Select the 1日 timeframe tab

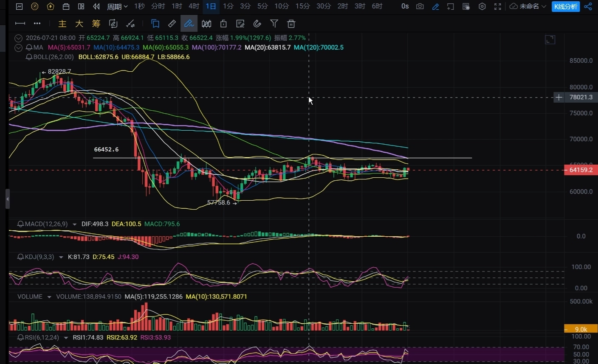[211, 6]
